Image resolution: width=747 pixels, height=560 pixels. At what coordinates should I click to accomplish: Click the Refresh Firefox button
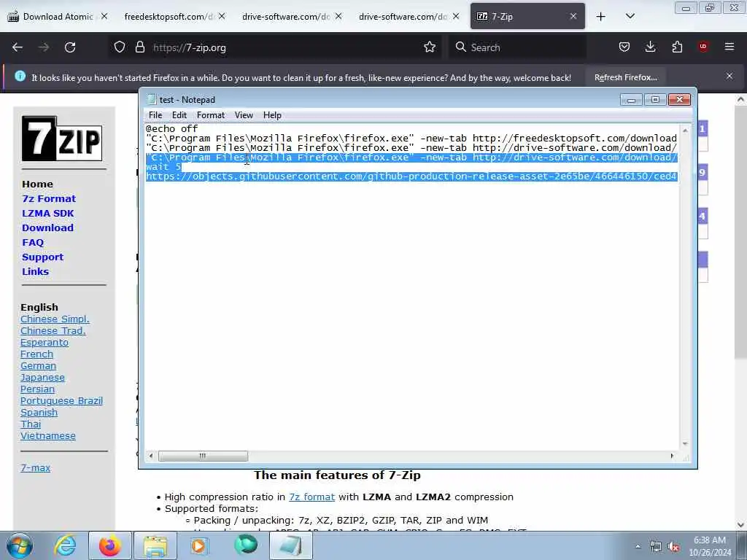(625, 77)
